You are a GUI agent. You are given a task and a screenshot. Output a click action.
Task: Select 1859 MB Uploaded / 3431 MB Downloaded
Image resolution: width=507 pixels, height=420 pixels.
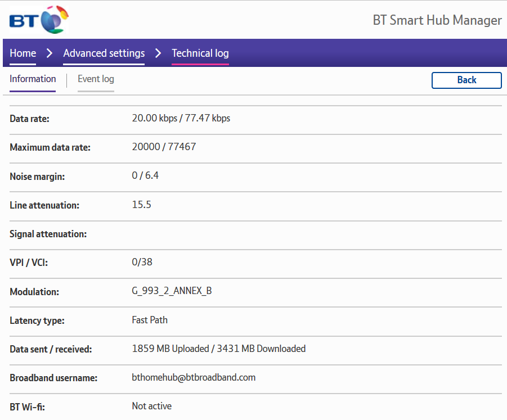218,349
